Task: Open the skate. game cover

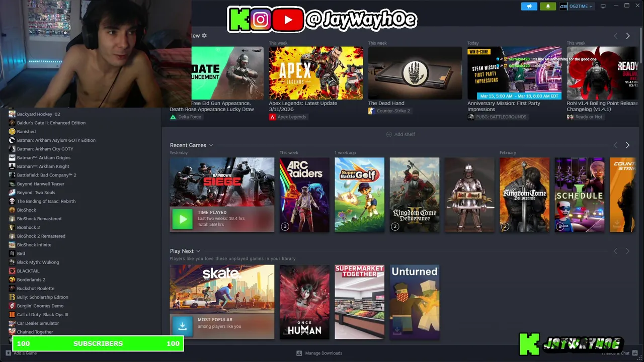Action: (x=222, y=289)
